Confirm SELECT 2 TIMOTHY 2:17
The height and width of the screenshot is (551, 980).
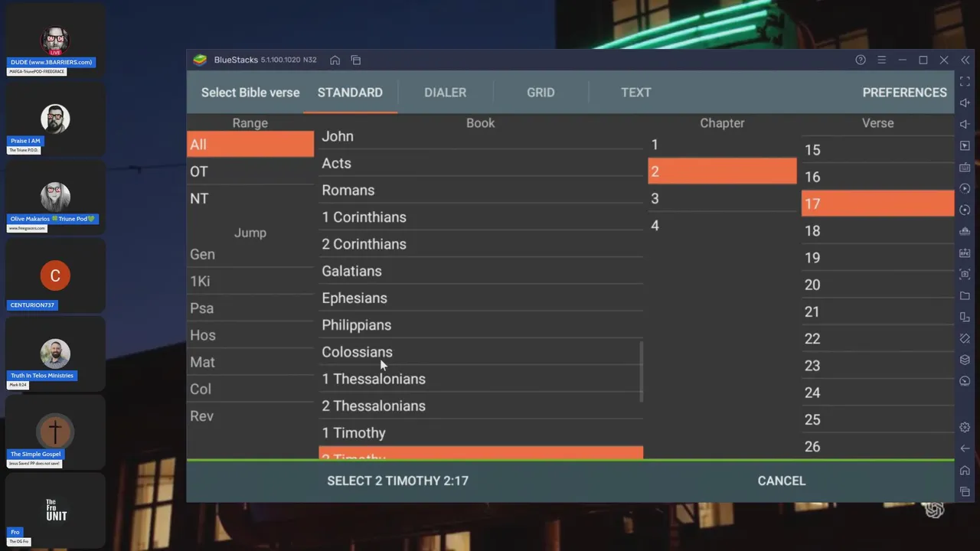click(398, 481)
